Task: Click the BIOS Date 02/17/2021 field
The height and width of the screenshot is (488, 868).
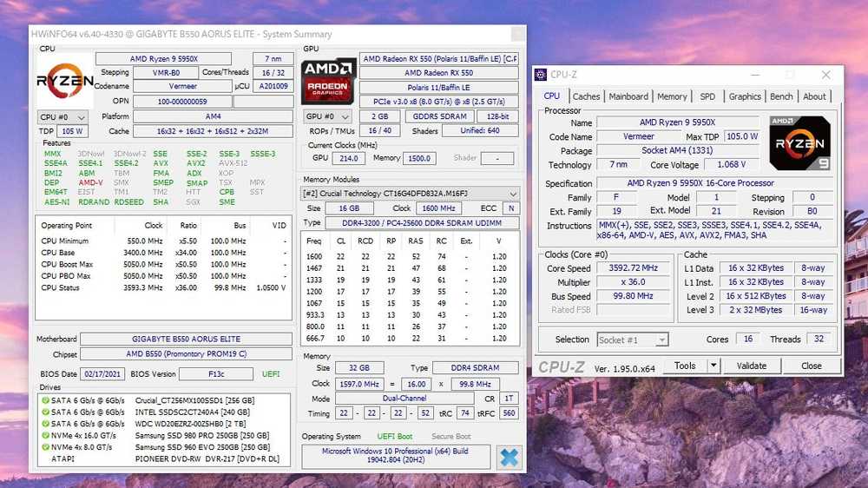Action: click(102, 374)
